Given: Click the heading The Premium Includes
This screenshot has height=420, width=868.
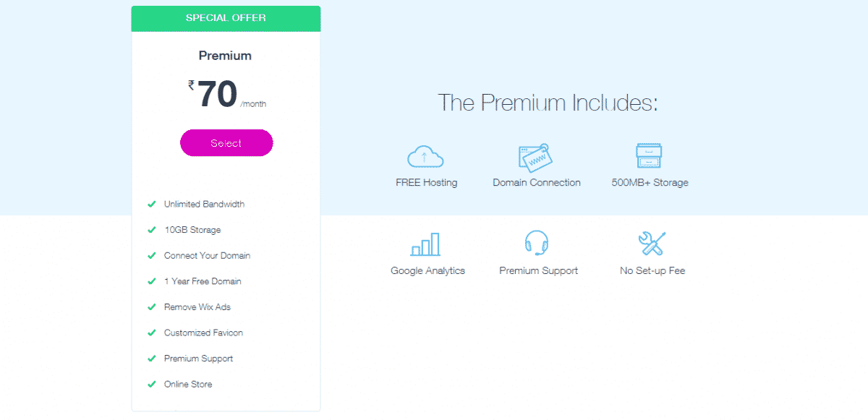Looking at the screenshot, I should 548,102.
